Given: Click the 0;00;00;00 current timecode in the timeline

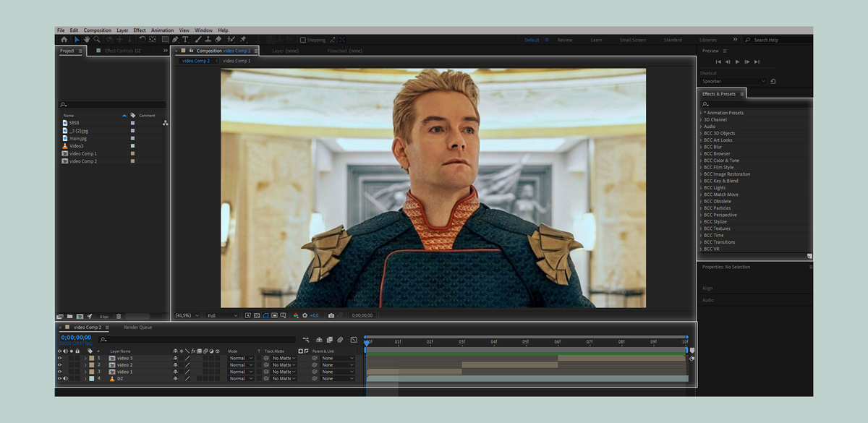Looking at the screenshot, I should point(76,337).
